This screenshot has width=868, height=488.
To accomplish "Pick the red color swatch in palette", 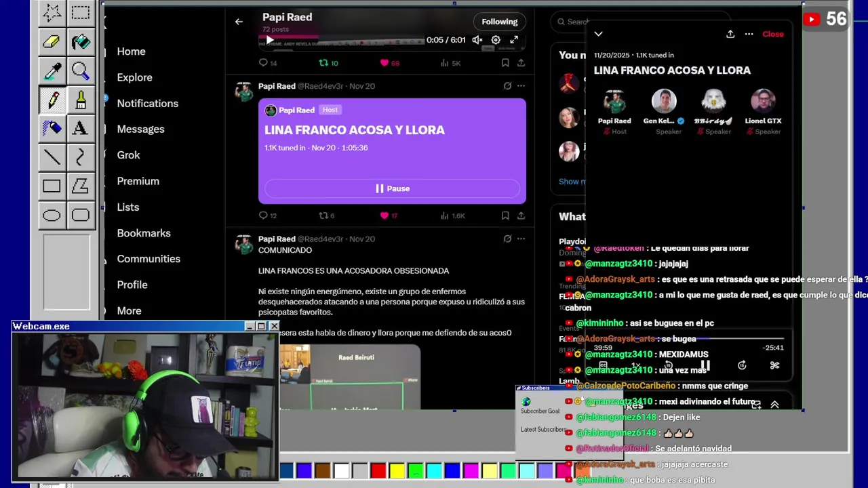I will [378, 470].
